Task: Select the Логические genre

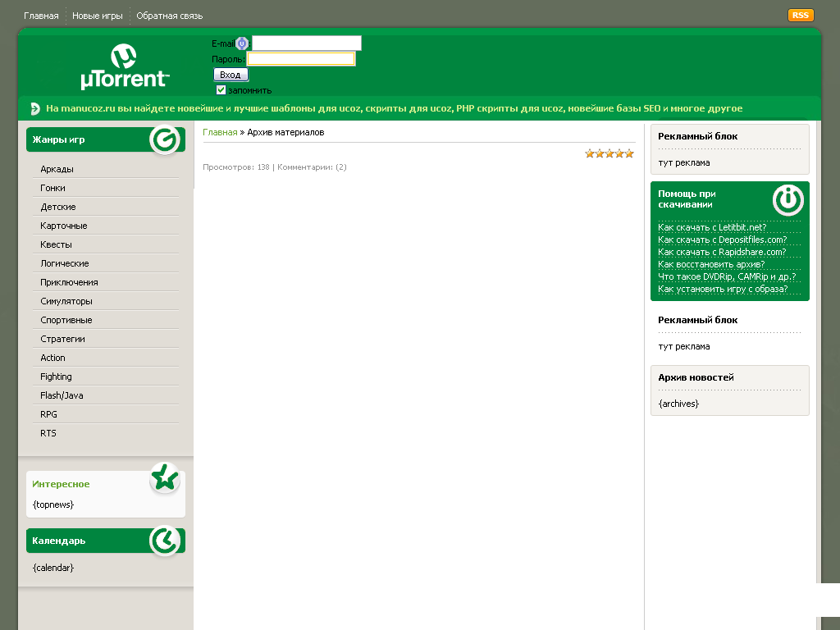Action: 64,263
